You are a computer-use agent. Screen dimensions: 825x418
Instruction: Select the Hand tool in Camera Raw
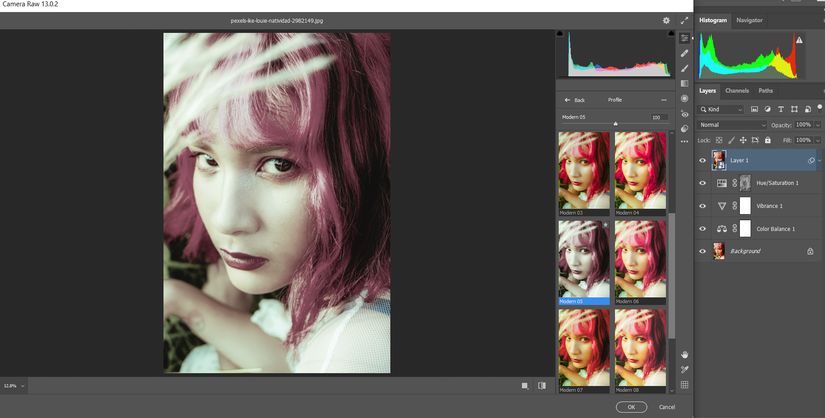coord(684,354)
